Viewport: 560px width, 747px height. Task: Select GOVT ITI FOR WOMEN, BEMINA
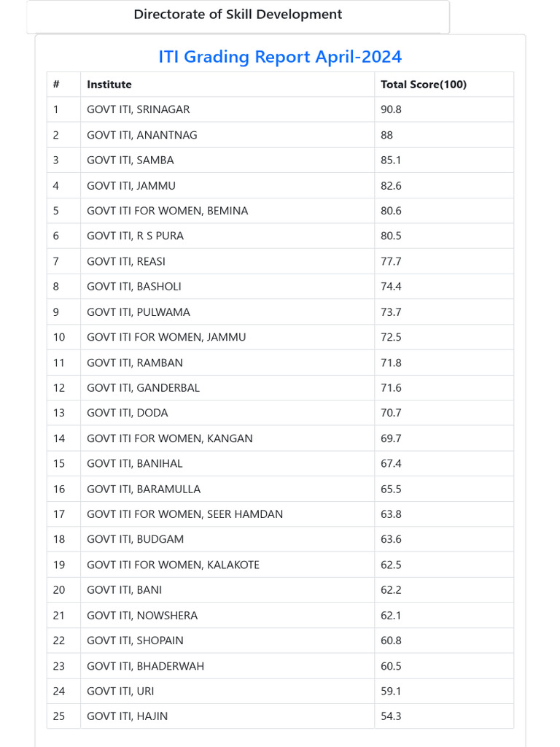pyautogui.click(x=167, y=211)
